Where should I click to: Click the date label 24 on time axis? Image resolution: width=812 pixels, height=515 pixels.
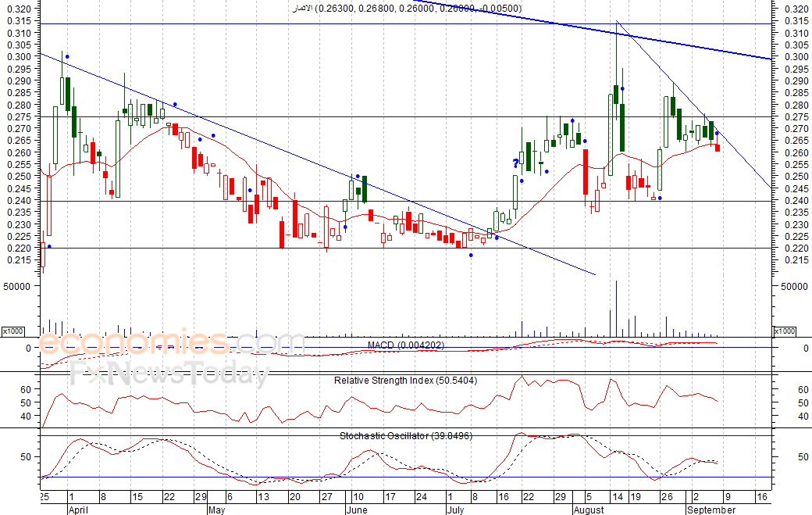pos(422,497)
